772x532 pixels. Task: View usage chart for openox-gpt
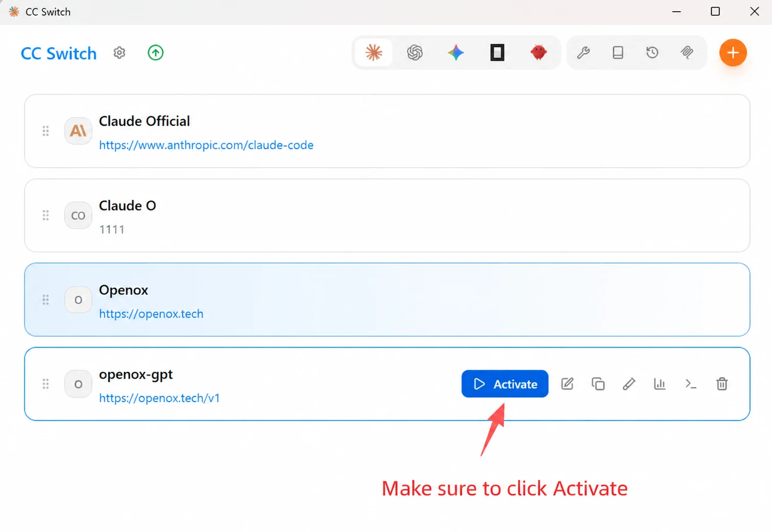point(660,384)
